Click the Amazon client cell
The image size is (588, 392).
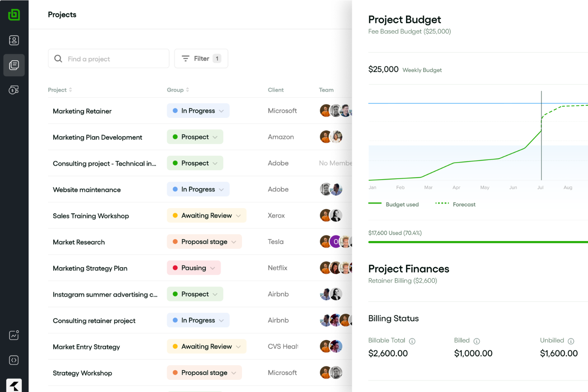[281, 137]
